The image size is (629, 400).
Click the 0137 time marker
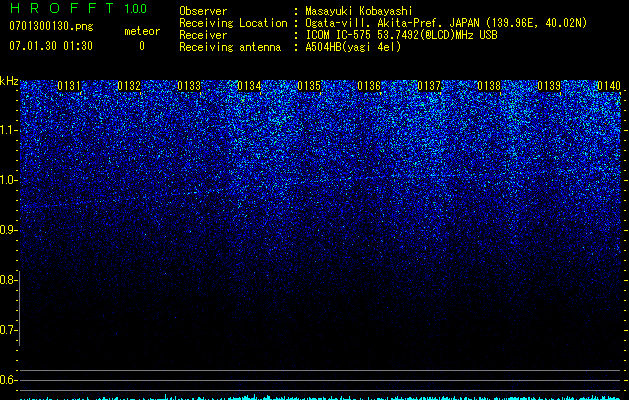pos(429,86)
